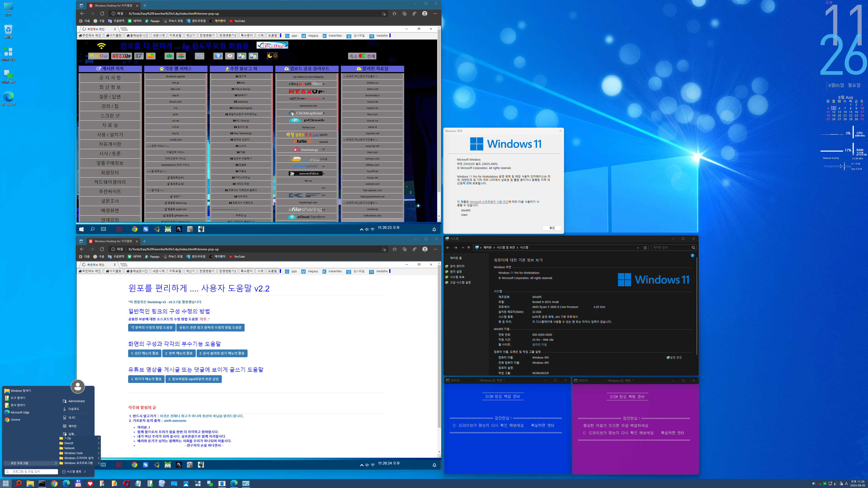Screen dimensions: 868x488
Task: Refresh the page in lower Edge window
Action: pos(102,249)
